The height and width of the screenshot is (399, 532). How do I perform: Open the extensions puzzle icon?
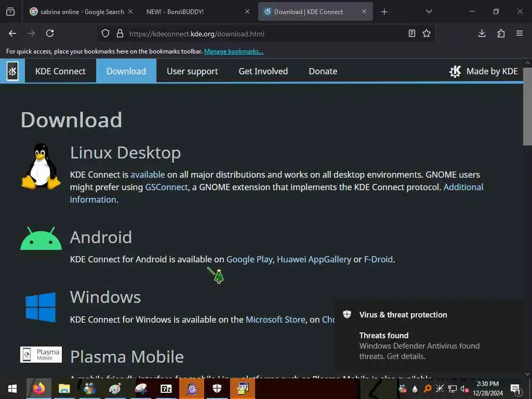(501, 33)
